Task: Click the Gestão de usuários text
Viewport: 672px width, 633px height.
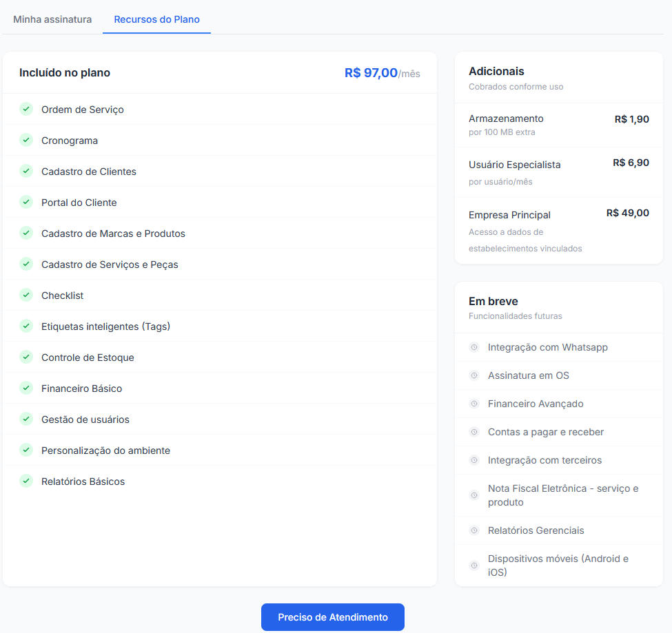Action: coord(85,419)
